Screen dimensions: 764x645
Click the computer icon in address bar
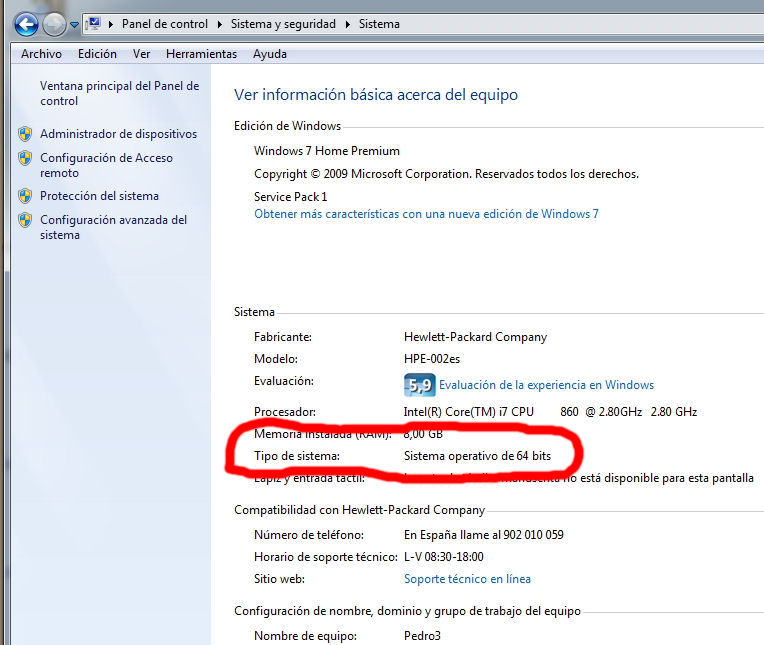click(x=94, y=23)
